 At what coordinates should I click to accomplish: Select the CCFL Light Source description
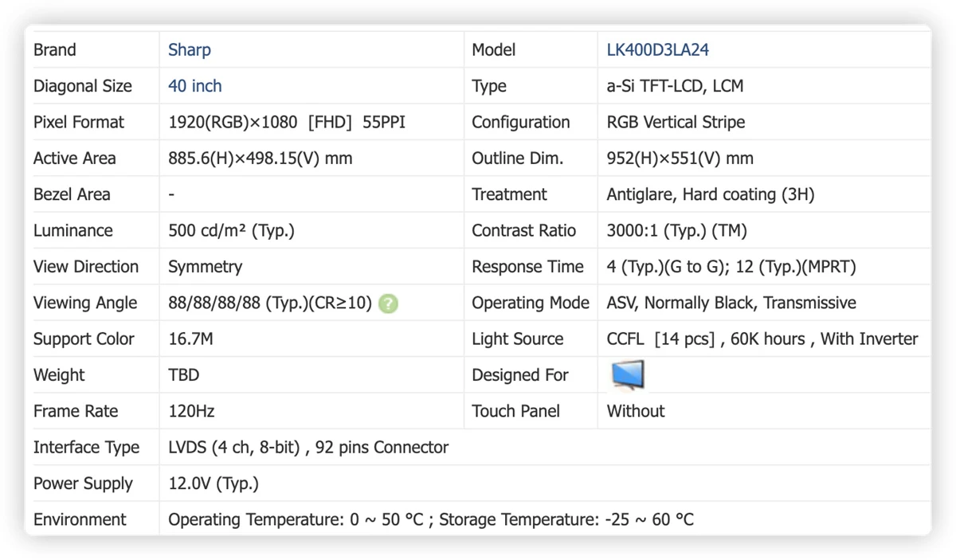coord(762,339)
